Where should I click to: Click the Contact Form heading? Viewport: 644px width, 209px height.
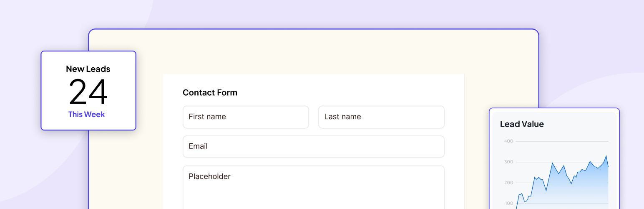[x=210, y=93]
